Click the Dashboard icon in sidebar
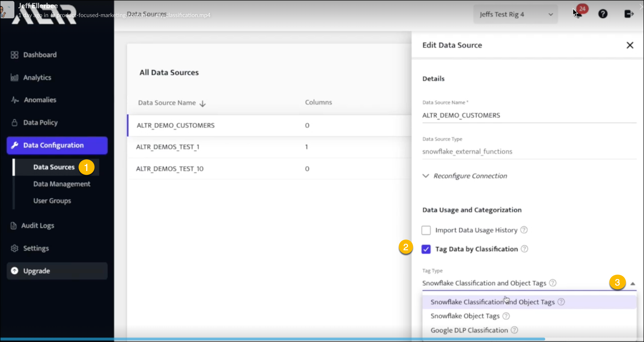644x342 pixels. click(14, 55)
